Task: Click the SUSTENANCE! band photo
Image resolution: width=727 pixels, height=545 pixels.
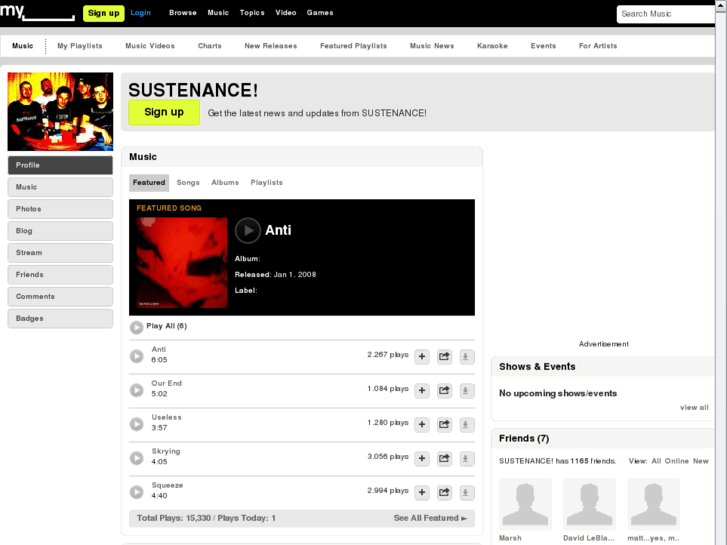Action: [60, 111]
